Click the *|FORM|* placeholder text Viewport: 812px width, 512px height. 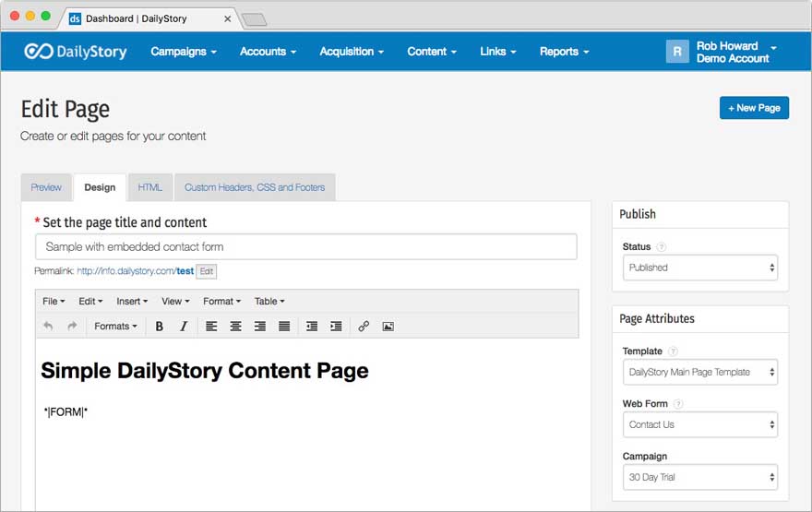tap(66, 412)
